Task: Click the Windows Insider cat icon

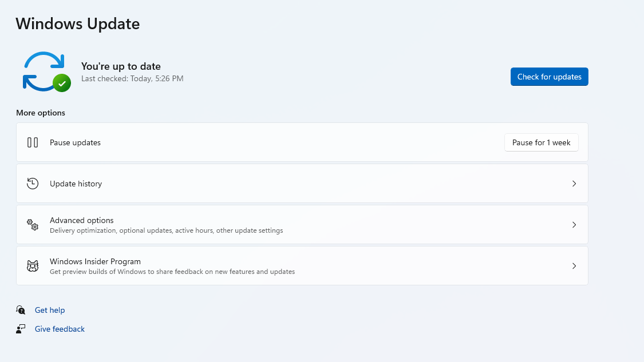Action: pos(33,266)
